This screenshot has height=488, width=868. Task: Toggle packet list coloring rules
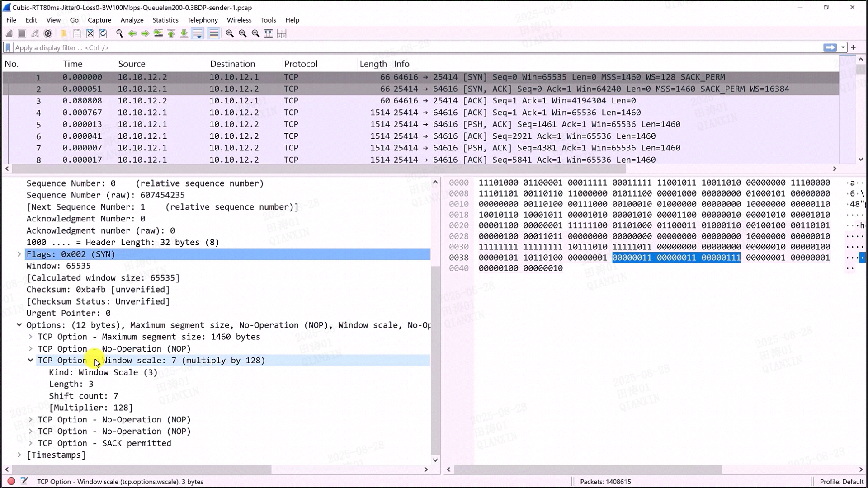point(214,33)
